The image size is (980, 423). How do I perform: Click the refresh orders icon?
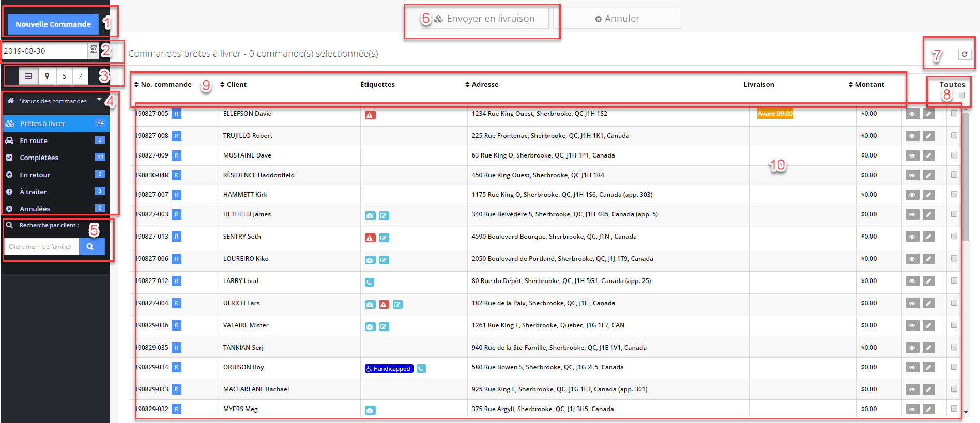(x=964, y=54)
